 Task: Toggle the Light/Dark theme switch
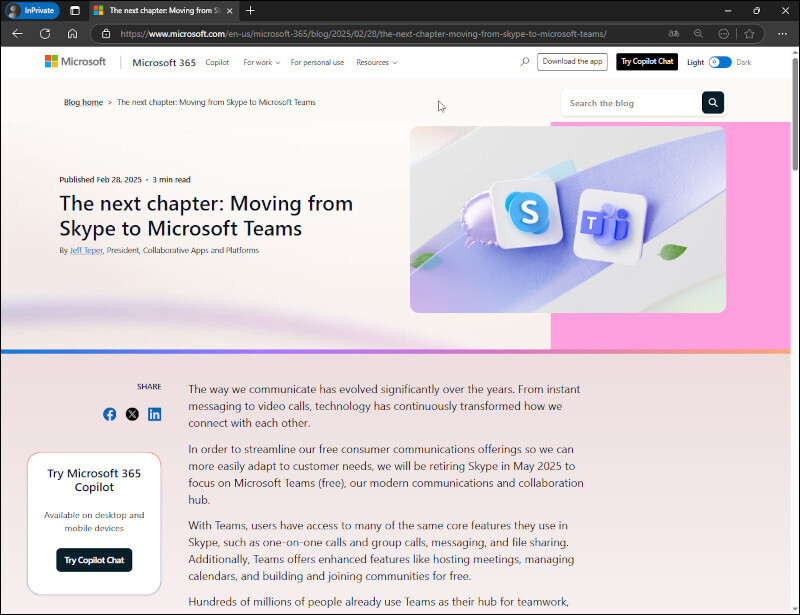tap(720, 62)
